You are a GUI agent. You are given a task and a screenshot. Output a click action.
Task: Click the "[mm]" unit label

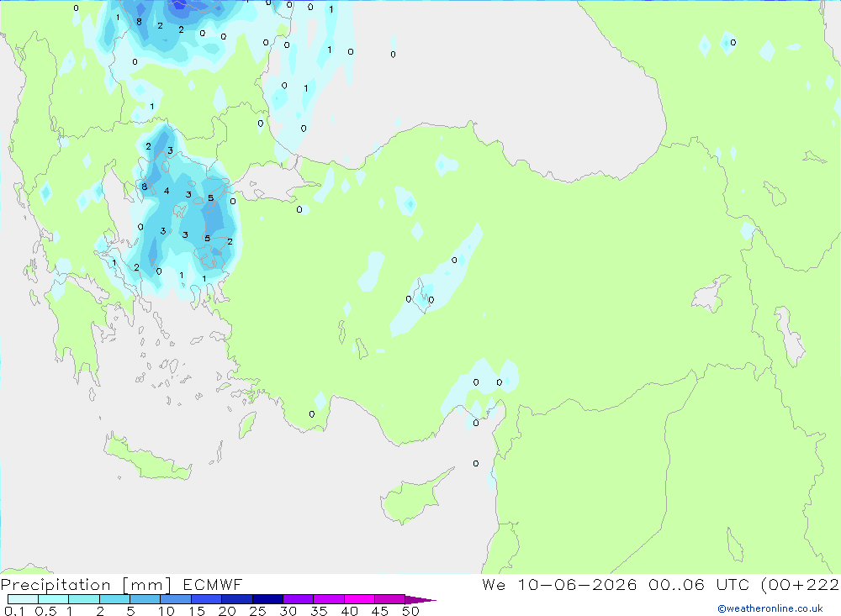[x=147, y=585]
